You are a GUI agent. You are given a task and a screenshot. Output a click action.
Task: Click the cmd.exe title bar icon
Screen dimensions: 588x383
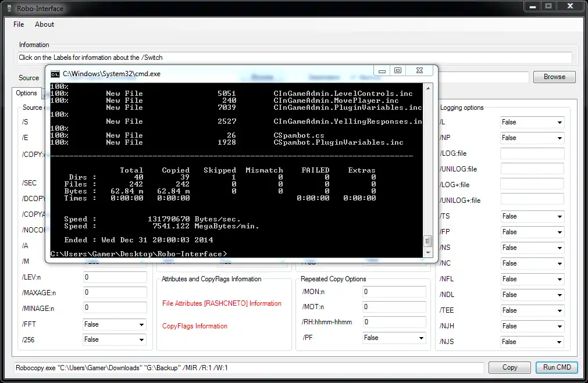[x=55, y=74]
